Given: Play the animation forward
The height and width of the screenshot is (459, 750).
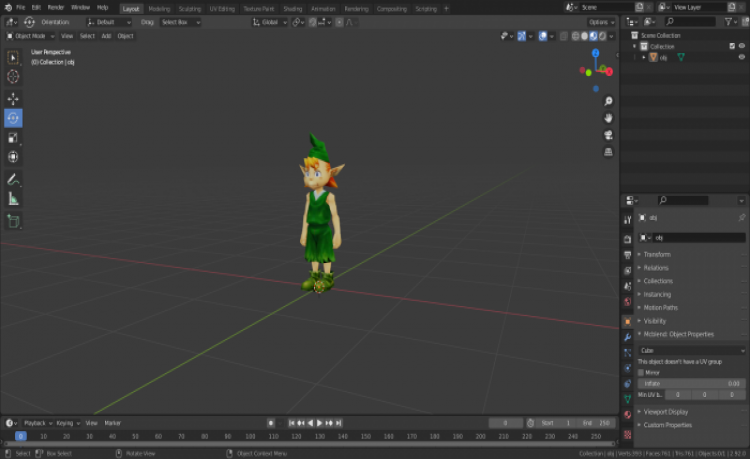Looking at the screenshot, I should coord(320,423).
